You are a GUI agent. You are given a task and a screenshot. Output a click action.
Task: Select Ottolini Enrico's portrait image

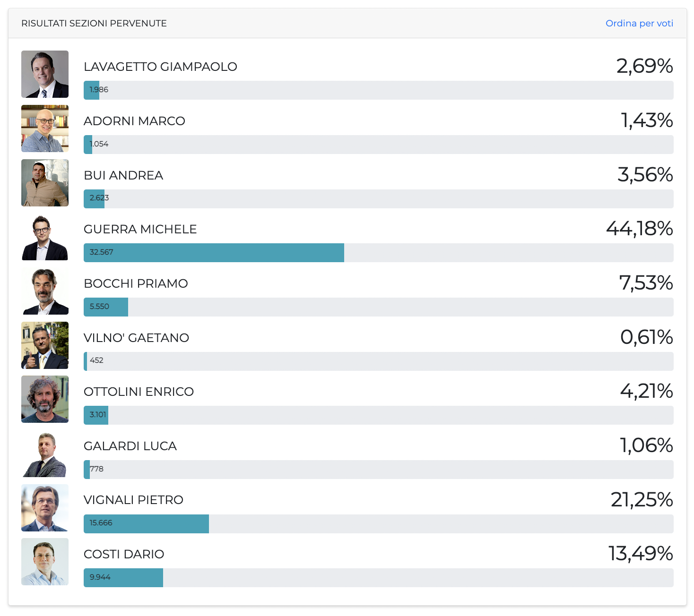point(45,399)
